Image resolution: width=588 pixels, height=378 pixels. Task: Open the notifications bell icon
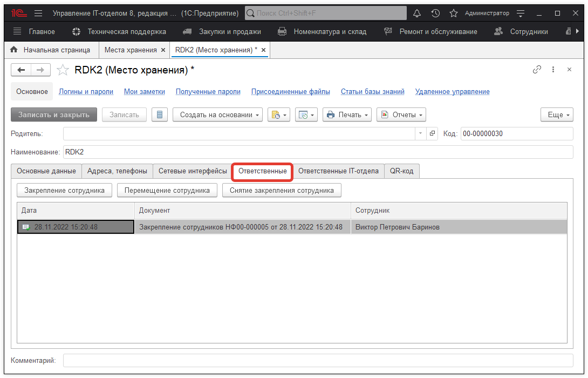417,13
